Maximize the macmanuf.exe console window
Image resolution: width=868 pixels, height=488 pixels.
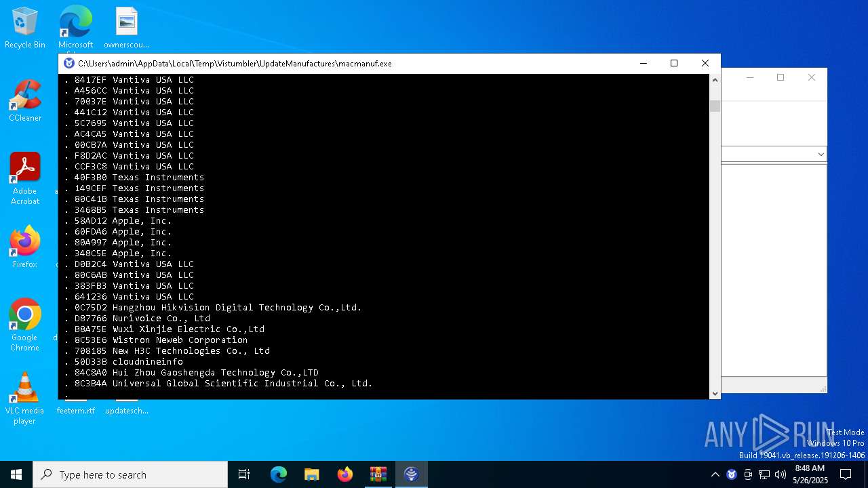click(674, 63)
